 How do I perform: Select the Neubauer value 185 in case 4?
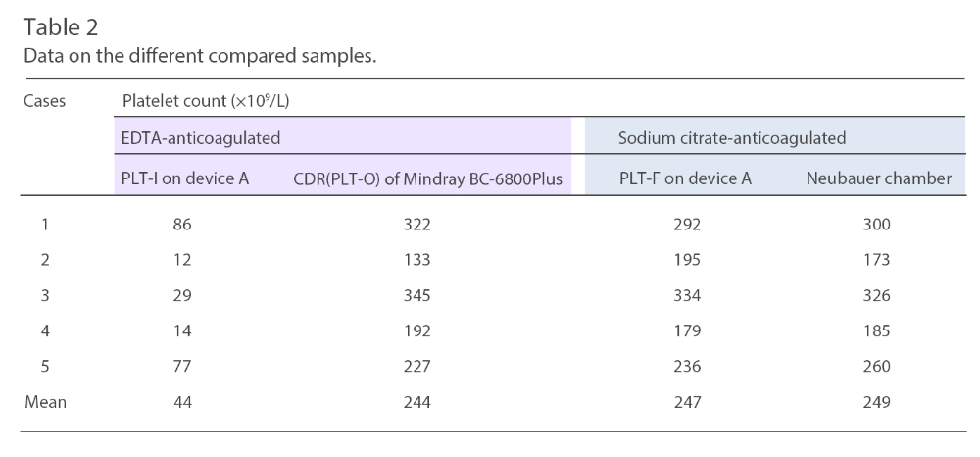[x=876, y=330]
